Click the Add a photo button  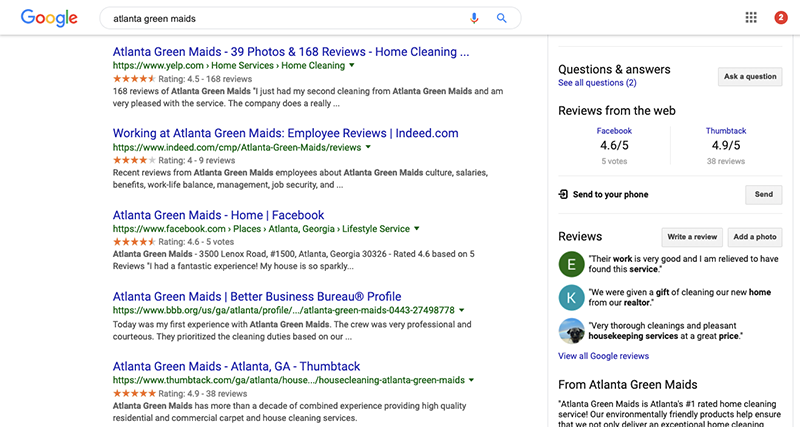[755, 237]
